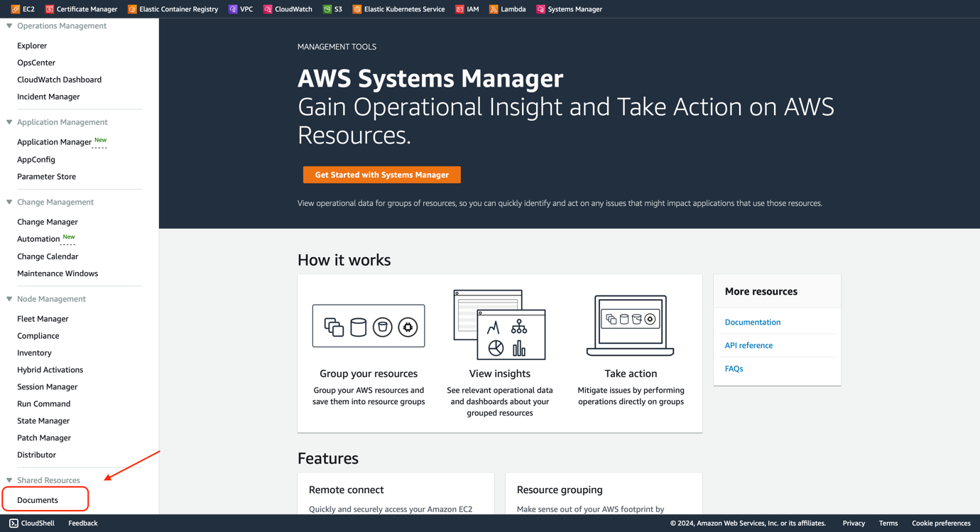Go to CloudWatch Dashboard in the sidebar
The height and width of the screenshot is (532, 980).
pyautogui.click(x=59, y=80)
